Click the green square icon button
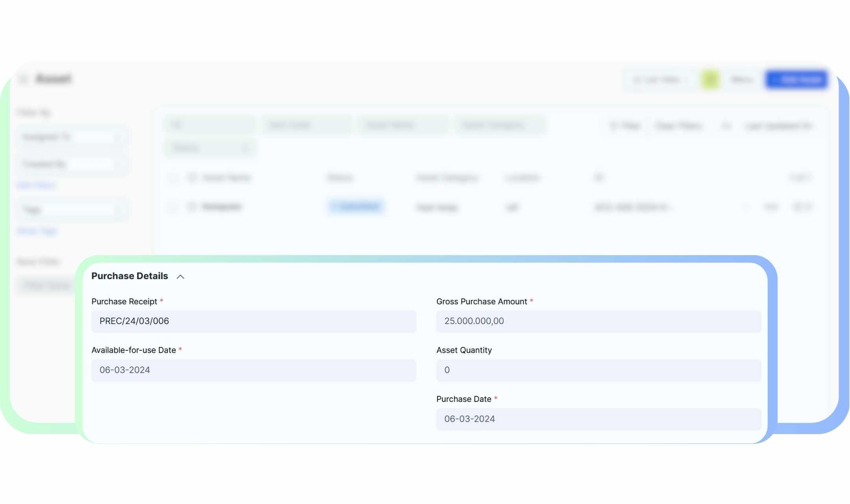 (710, 80)
